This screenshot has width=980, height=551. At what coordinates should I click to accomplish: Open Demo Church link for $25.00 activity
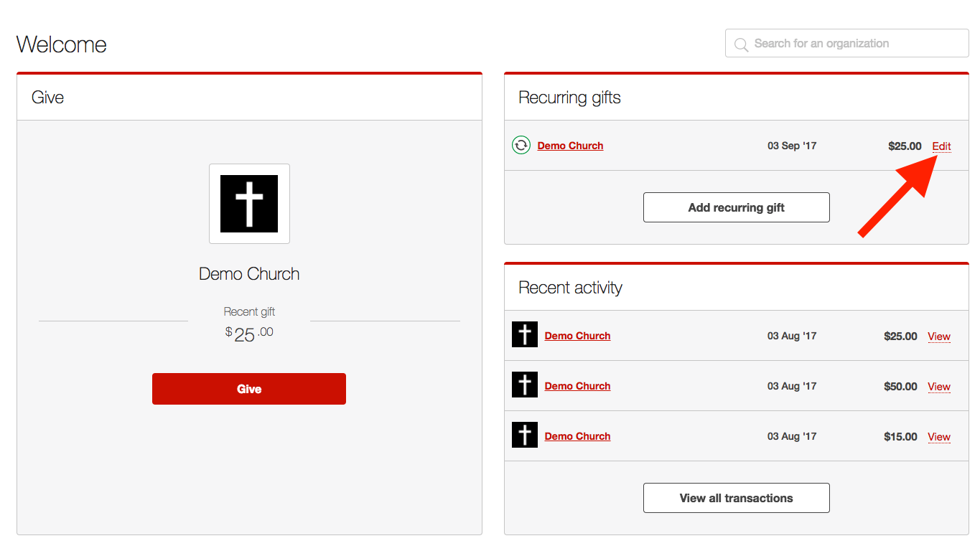tap(577, 336)
